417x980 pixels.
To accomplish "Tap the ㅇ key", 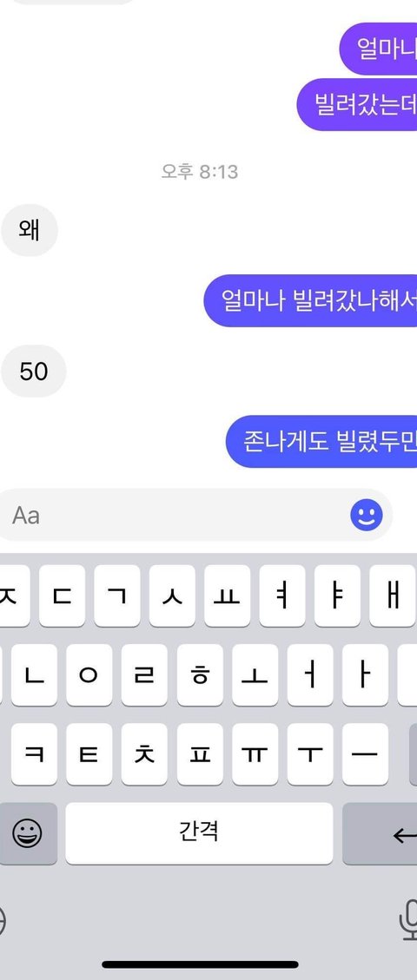I will point(89,675).
